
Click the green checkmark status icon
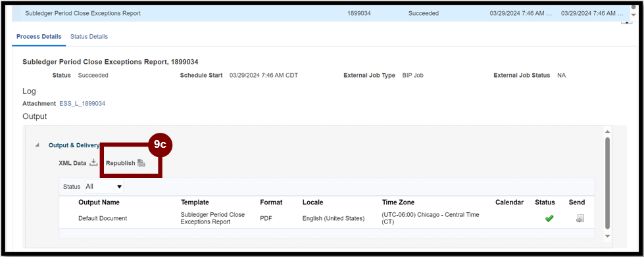[x=549, y=219]
